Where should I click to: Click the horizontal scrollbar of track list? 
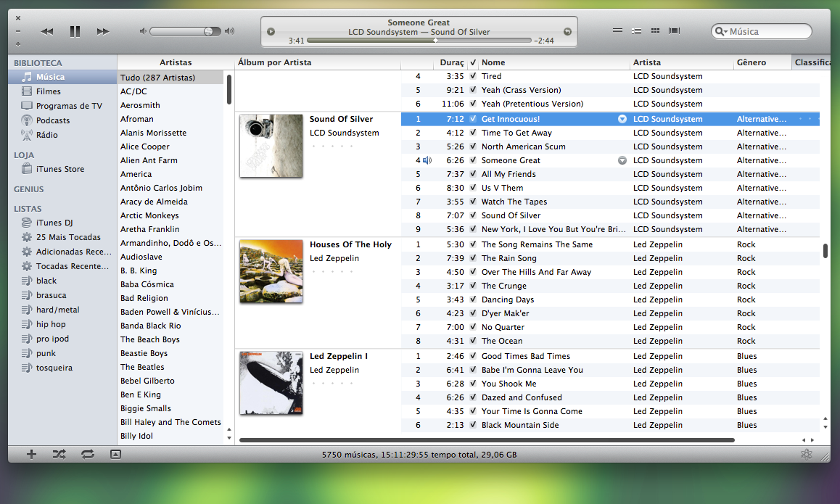click(487, 439)
